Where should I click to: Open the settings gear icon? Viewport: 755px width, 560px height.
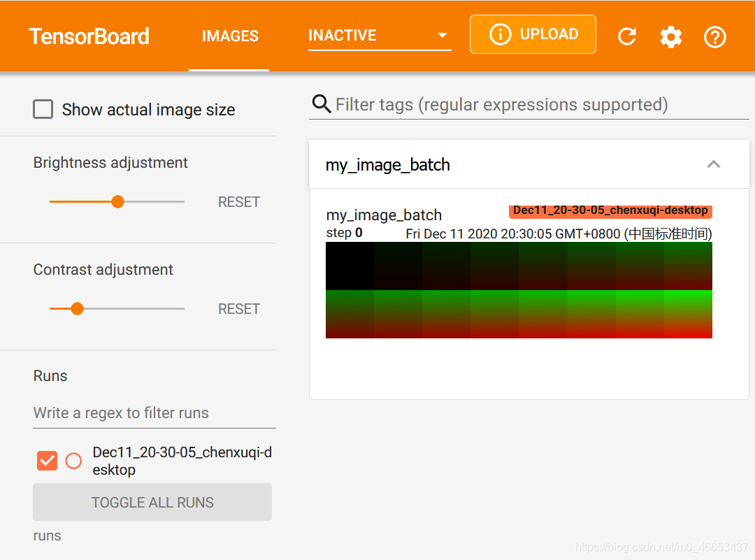tap(670, 36)
